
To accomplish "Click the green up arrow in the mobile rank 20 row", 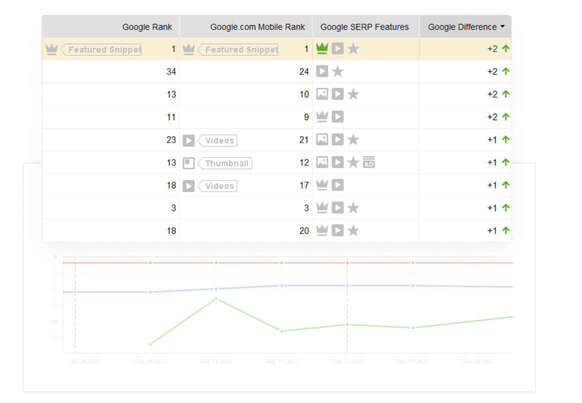I will [x=506, y=230].
